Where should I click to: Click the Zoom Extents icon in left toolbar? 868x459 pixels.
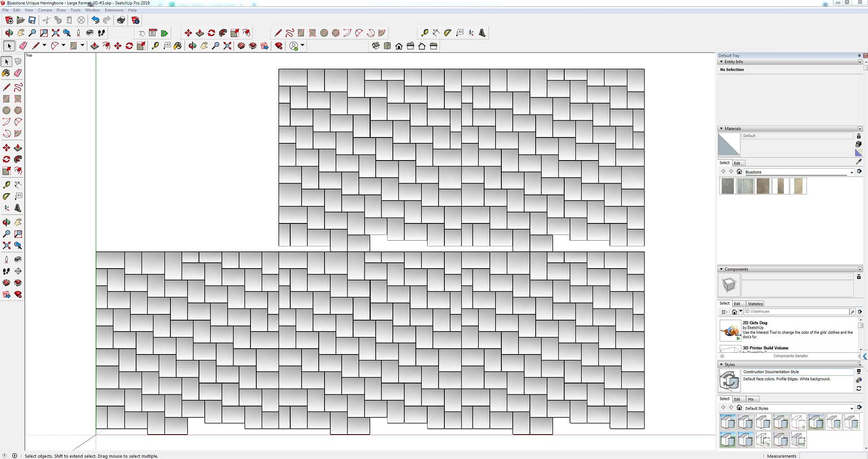click(x=6, y=246)
